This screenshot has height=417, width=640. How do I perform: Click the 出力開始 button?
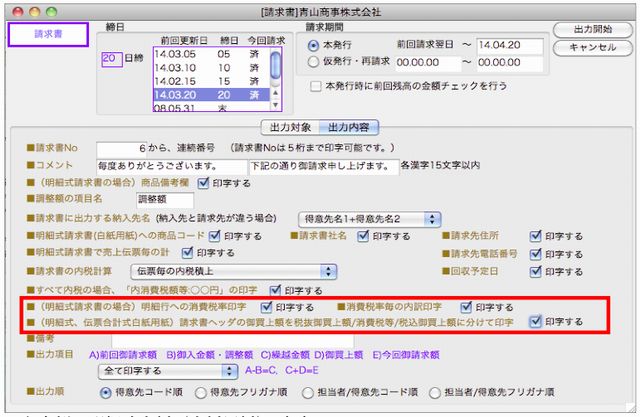pos(593,30)
